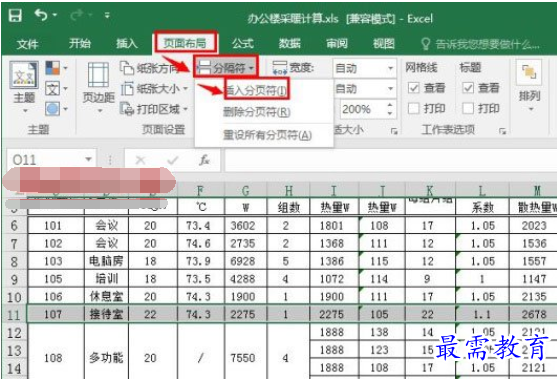Click the formula bar confirm checkmark
Viewport: 557px width, 379px height.
pyautogui.click(x=172, y=161)
